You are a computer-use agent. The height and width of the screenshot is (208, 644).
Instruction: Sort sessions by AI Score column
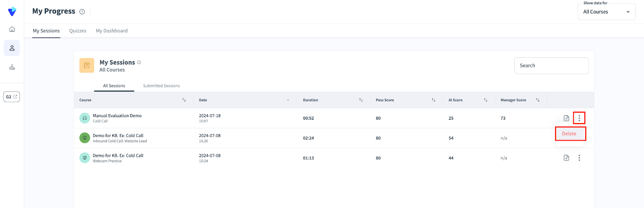pos(485,100)
